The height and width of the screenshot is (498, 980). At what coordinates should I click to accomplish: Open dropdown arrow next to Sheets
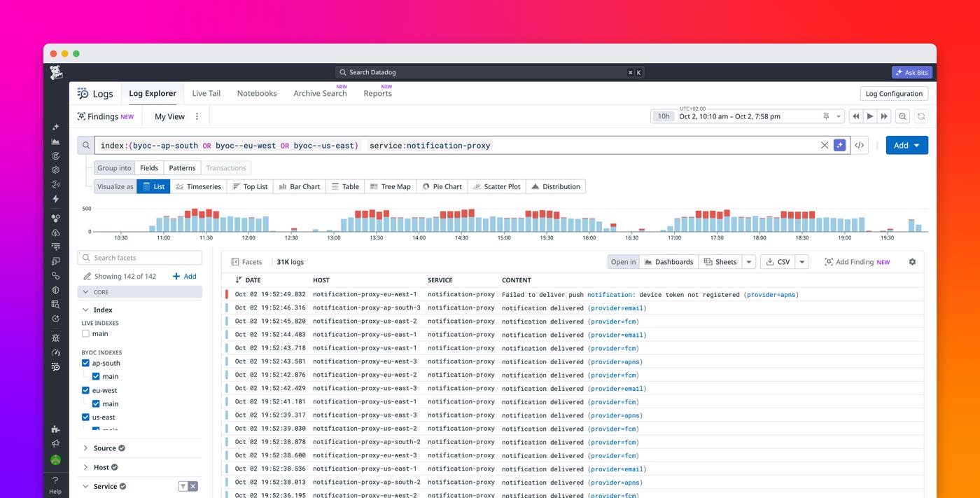(x=749, y=262)
